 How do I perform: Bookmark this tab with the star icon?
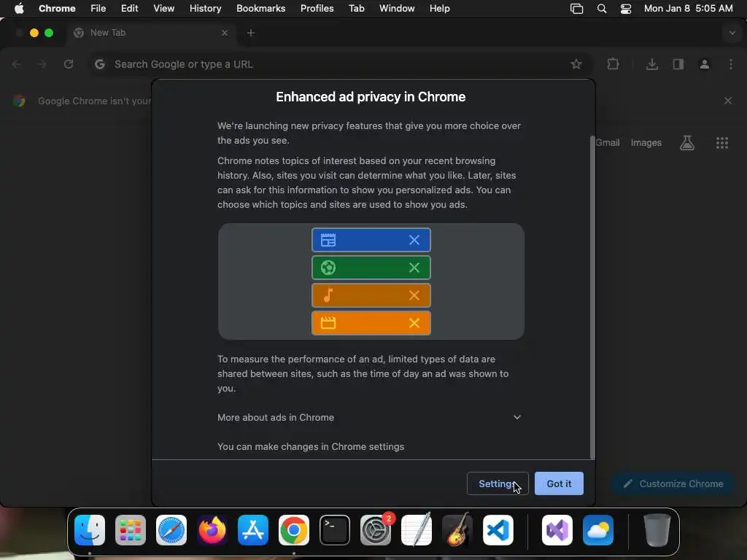[576, 64]
